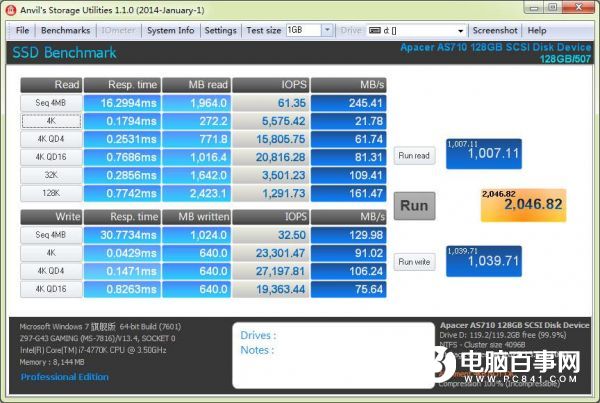600x403 pixels.
Task: Close the Anvil's Storage Utilities window
Action: 579,7
